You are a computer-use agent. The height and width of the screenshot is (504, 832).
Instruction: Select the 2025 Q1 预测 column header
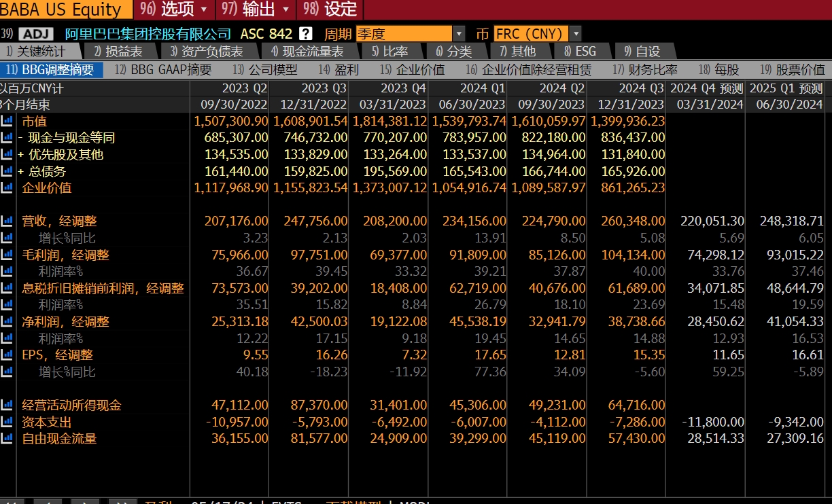(786, 88)
